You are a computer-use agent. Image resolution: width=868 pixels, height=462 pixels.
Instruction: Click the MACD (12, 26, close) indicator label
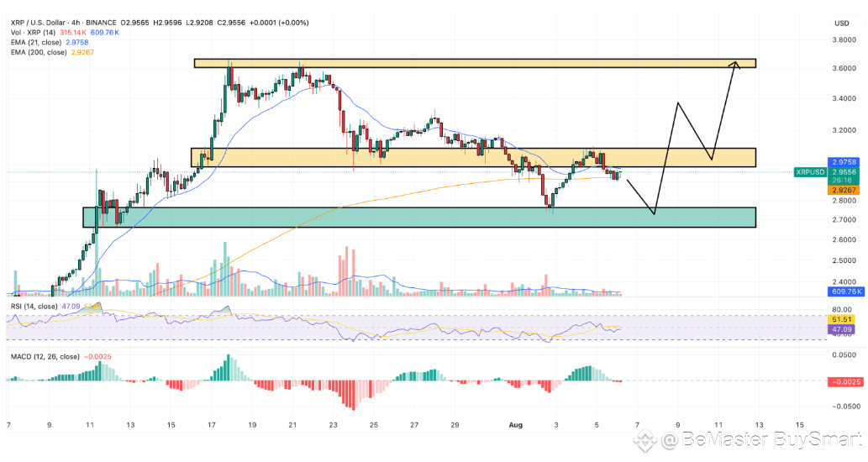(45, 356)
